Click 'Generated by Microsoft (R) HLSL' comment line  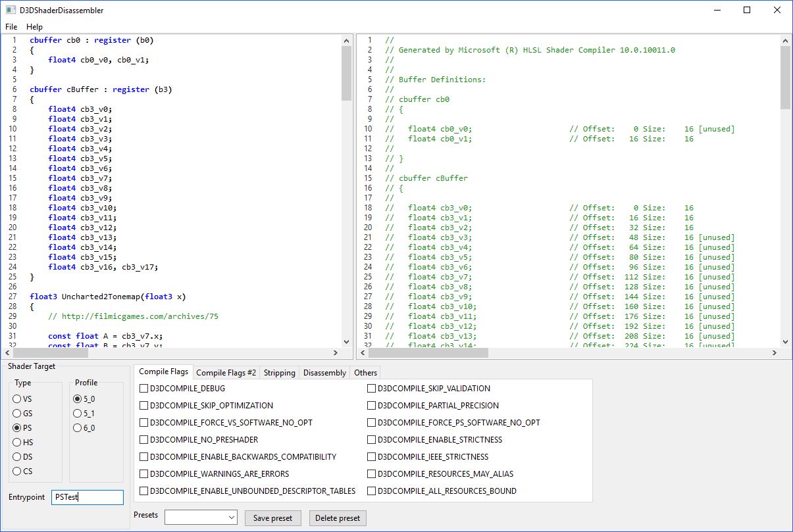pyautogui.click(x=530, y=50)
